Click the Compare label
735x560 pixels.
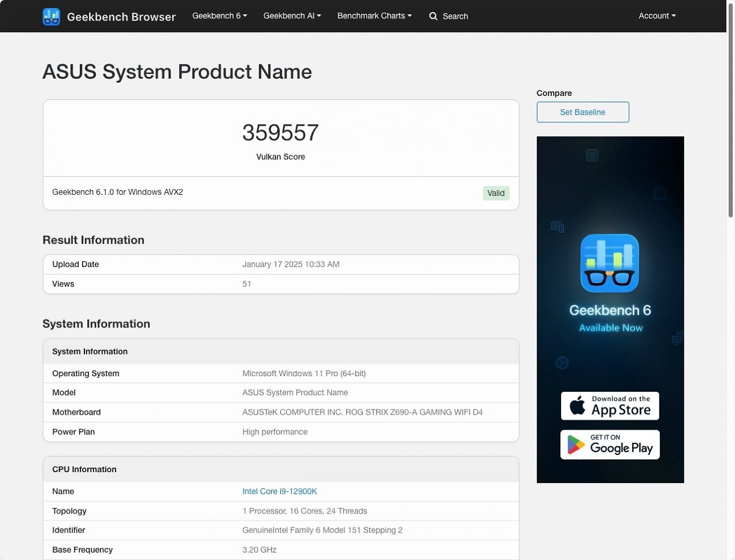point(554,93)
